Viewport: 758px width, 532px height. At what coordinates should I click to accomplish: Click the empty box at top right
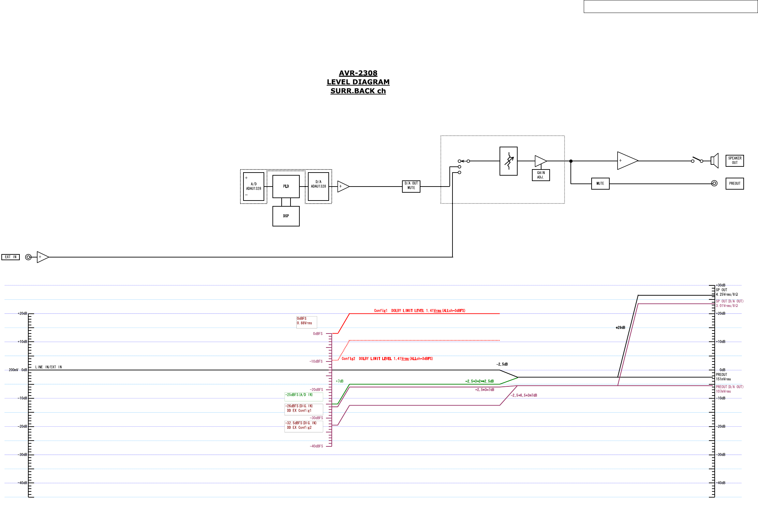(671, 6)
